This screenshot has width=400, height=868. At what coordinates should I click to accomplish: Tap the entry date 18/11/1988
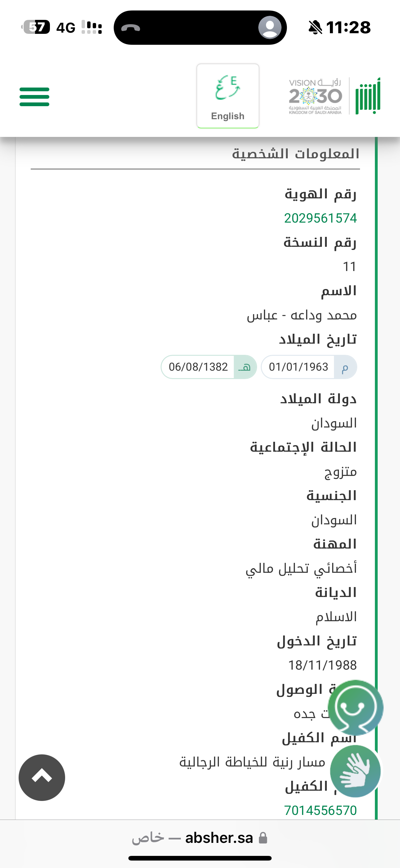(322, 665)
